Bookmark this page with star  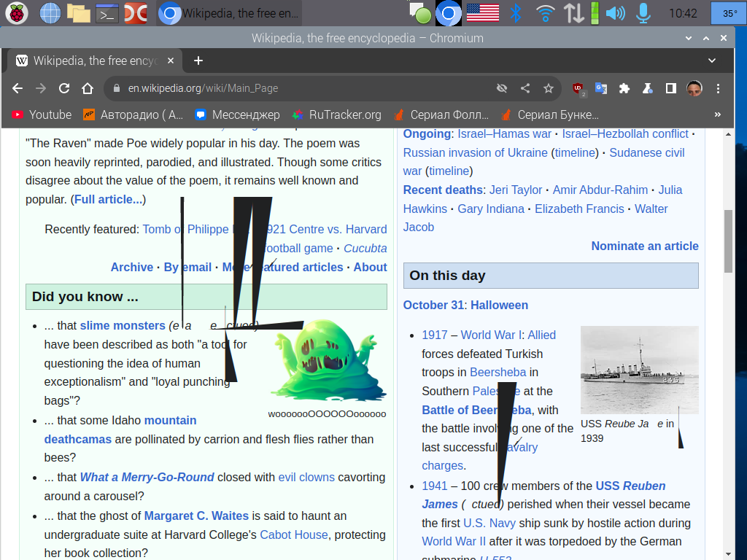point(549,88)
